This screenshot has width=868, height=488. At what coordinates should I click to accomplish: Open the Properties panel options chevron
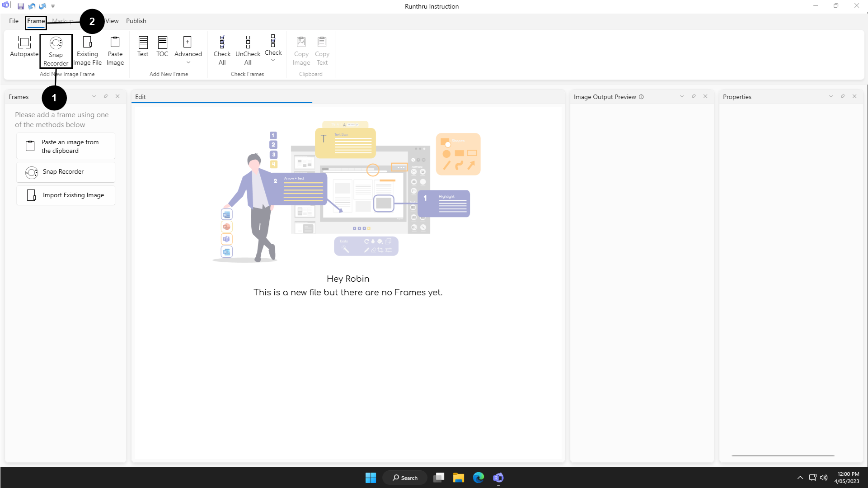830,96
